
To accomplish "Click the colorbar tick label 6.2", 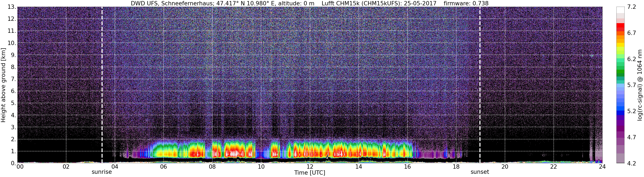I will click(632, 59).
